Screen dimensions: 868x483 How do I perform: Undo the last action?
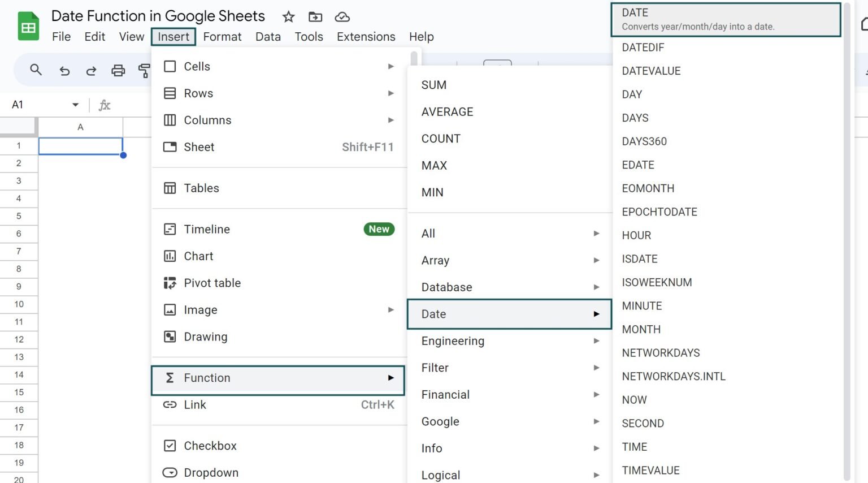(x=64, y=70)
